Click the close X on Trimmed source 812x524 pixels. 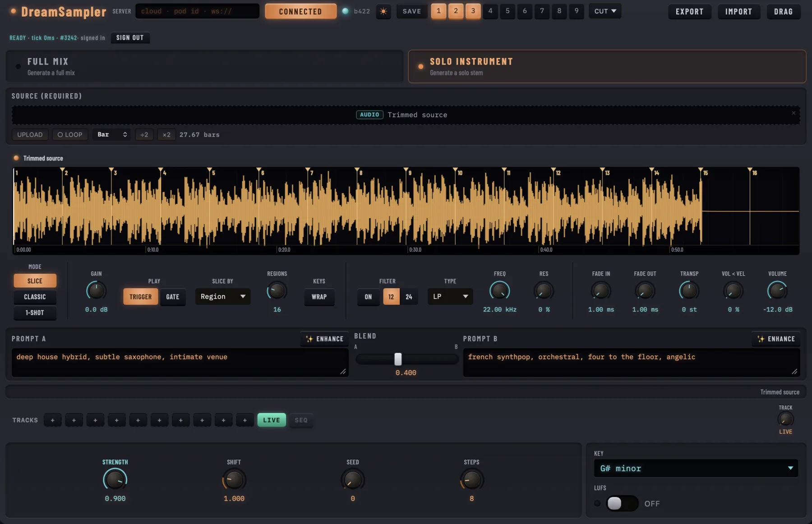794,113
